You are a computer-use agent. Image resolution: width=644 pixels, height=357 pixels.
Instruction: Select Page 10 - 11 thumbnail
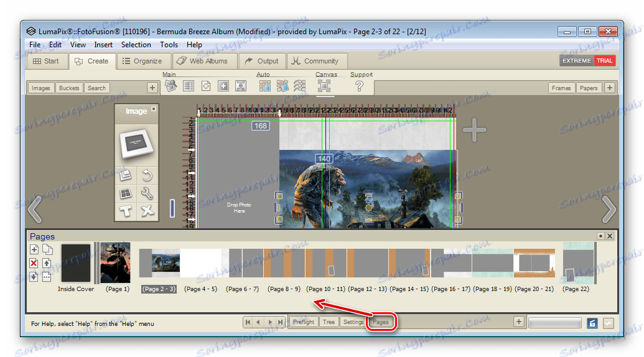click(x=326, y=262)
